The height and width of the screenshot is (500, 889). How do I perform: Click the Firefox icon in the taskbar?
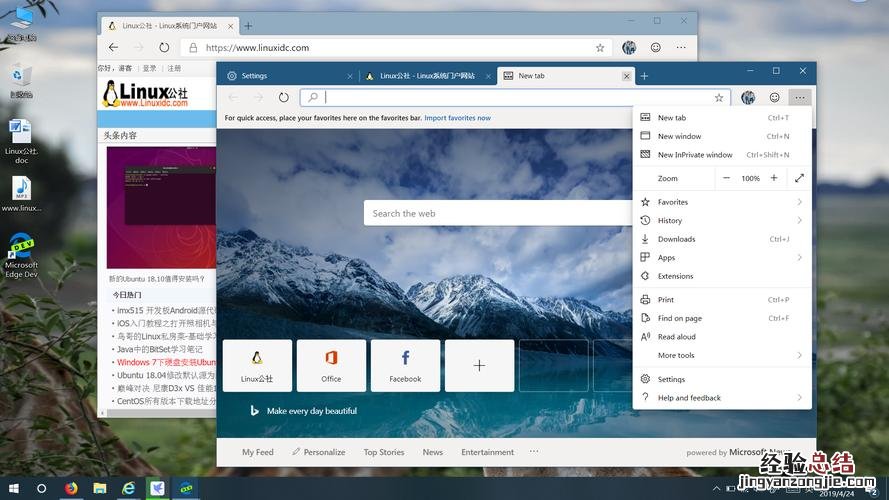pyautogui.click(x=71, y=488)
